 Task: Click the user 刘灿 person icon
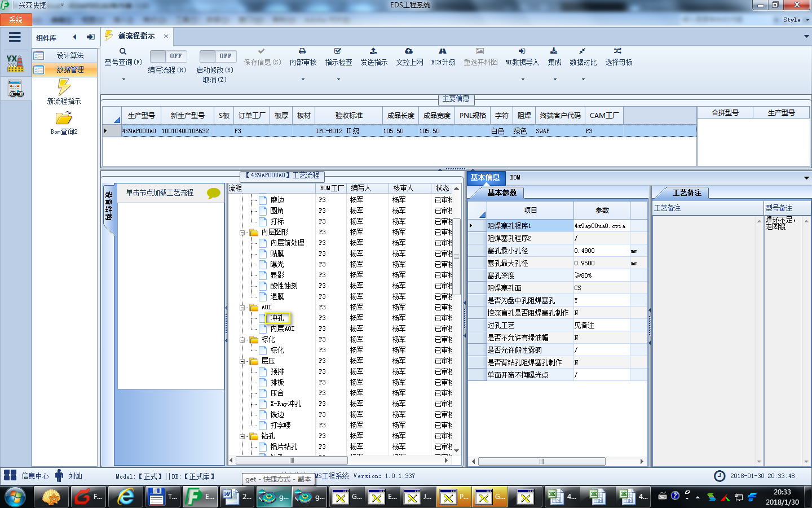tap(59, 475)
